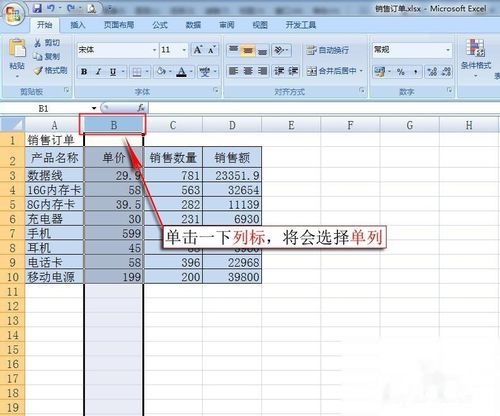Viewport: 500px width, 416px height.
Task: Click the Cut scissors icon
Action: point(38,42)
